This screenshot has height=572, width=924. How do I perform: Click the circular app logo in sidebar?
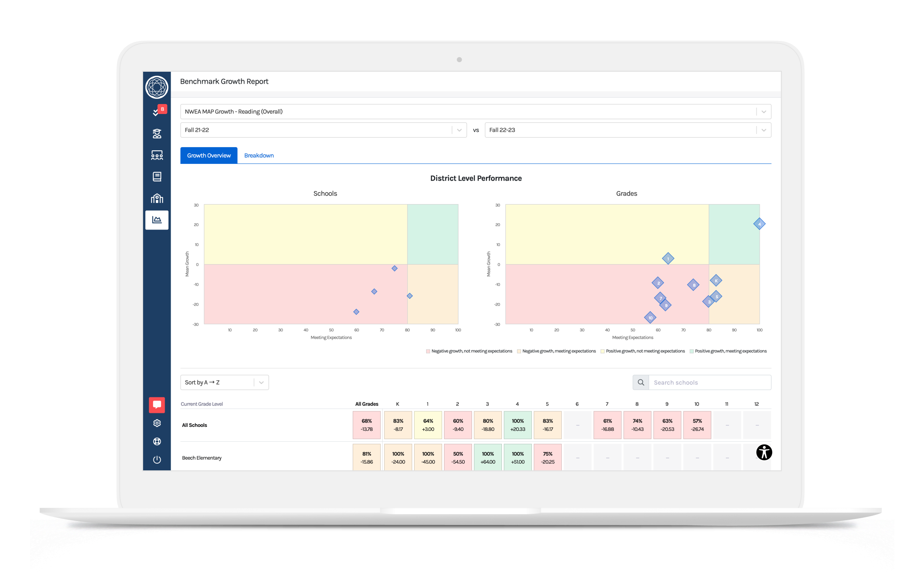coord(157,87)
